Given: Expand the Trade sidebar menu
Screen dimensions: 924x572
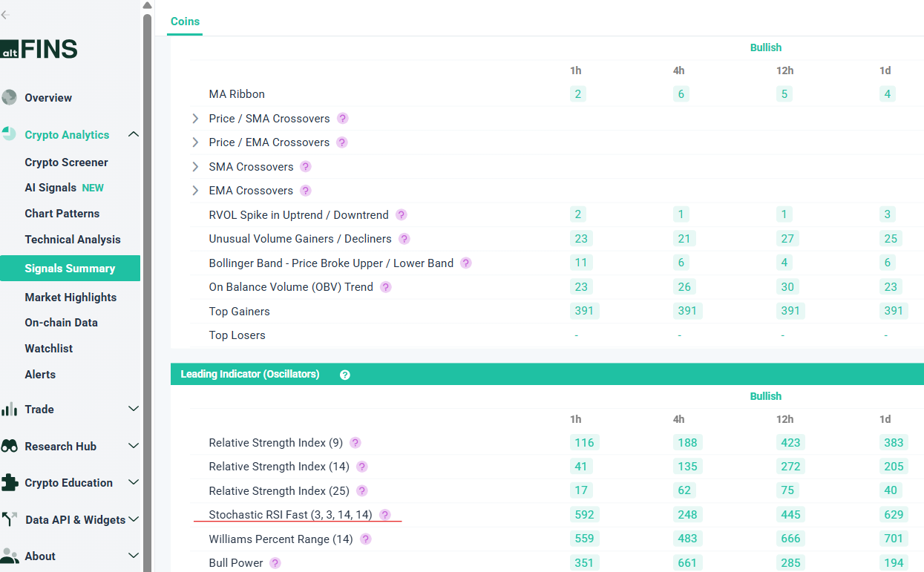Looking at the screenshot, I should click(134, 409).
